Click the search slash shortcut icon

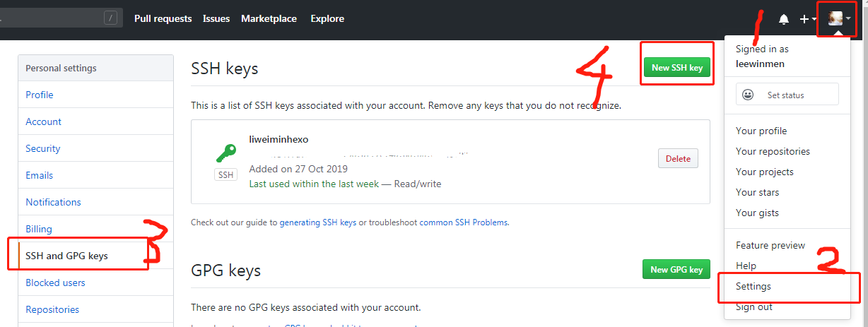point(110,18)
